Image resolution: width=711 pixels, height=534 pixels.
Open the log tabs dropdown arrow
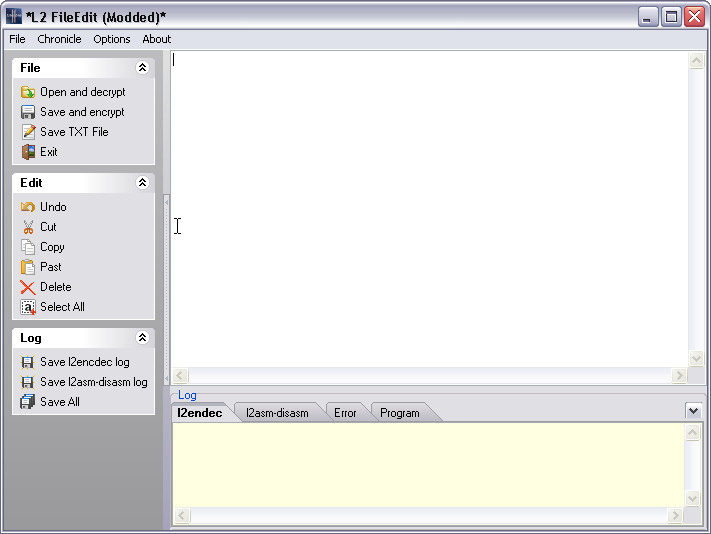click(x=693, y=411)
